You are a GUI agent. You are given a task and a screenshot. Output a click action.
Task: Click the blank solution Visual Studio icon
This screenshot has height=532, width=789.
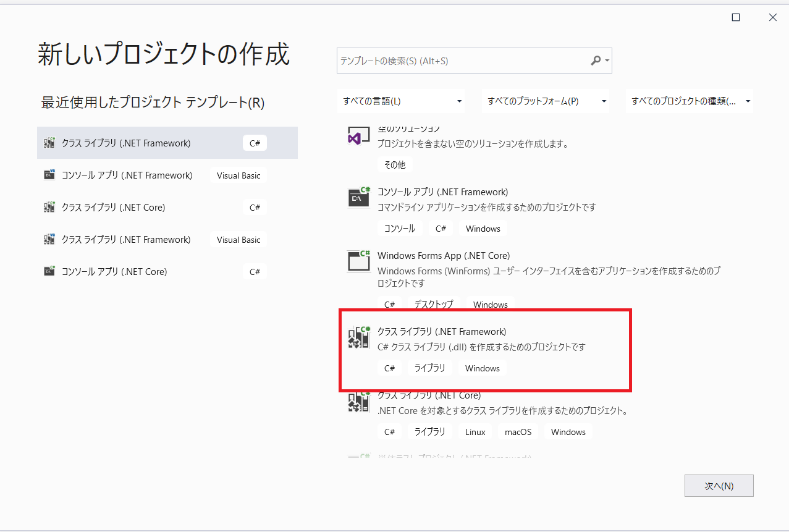click(355, 137)
